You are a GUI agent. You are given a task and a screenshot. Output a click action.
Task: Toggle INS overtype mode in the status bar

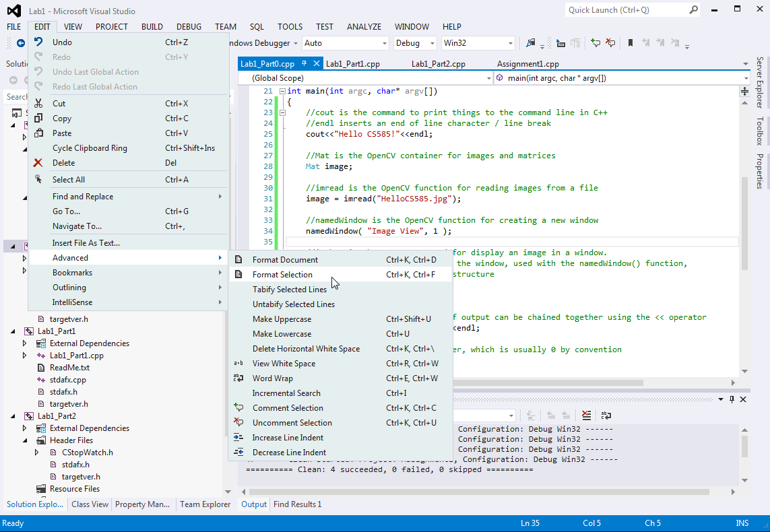click(x=742, y=523)
